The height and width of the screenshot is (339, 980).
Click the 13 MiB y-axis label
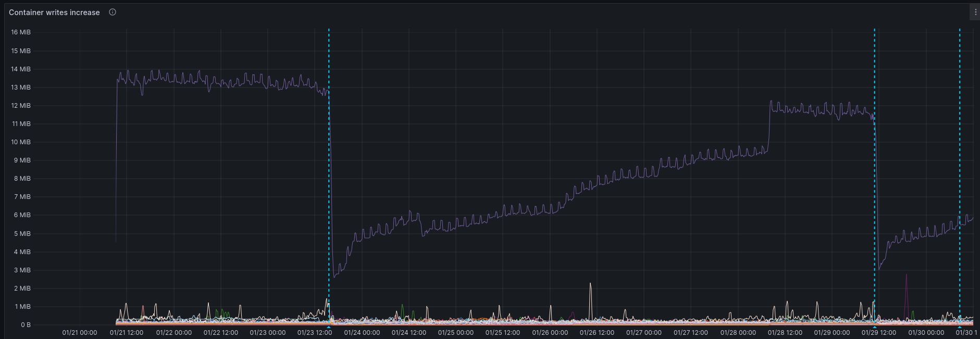21,87
